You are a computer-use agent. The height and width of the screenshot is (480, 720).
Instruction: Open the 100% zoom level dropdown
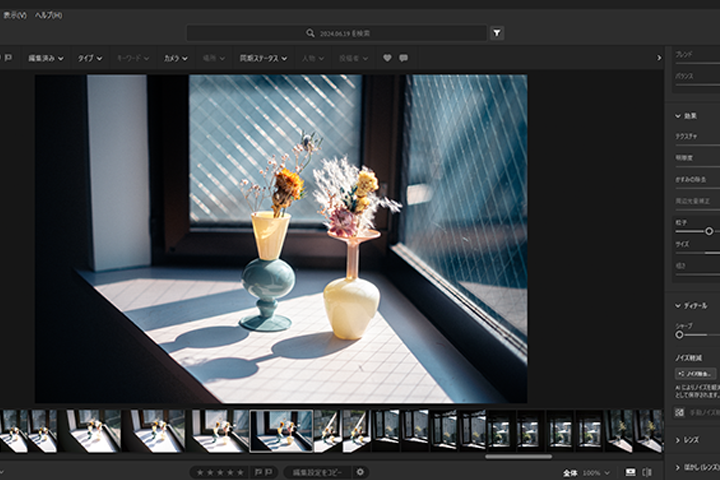tap(596, 473)
